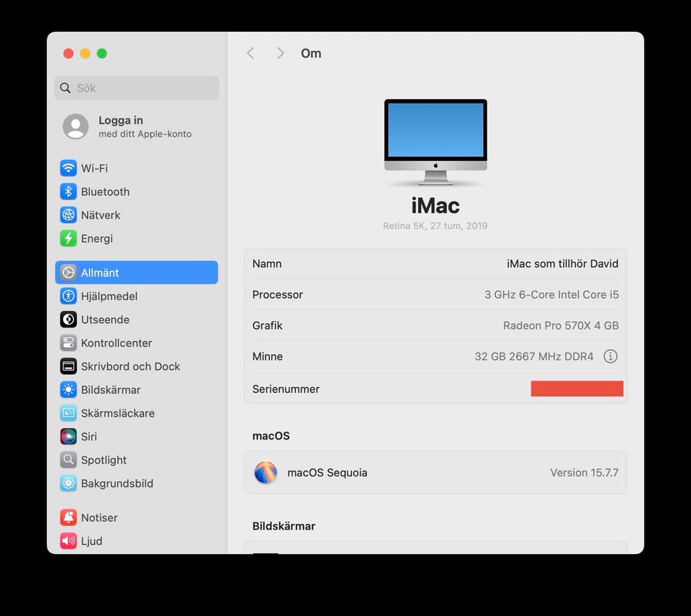Open Bluetooth settings icon
Image resolution: width=691 pixels, height=616 pixels.
[68, 191]
